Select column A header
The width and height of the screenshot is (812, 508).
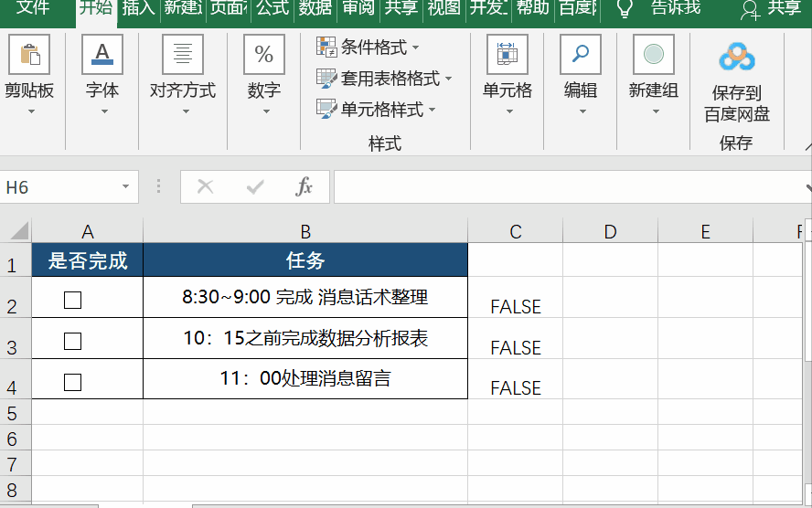88,231
